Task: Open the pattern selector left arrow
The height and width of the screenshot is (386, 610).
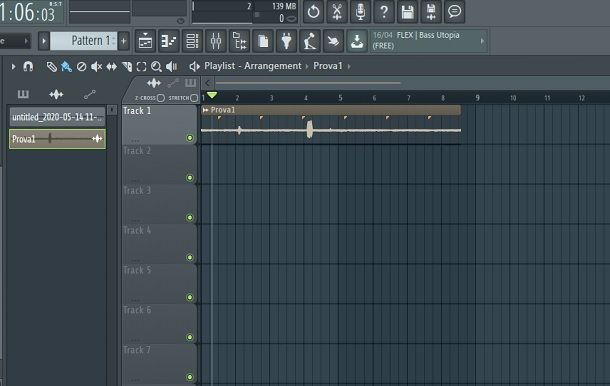Action: (x=44, y=41)
